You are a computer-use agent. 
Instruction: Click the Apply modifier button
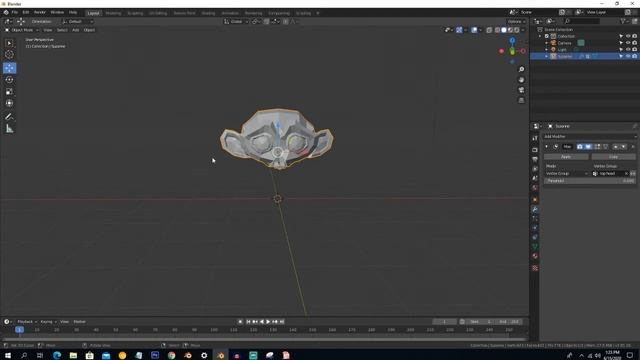(566, 157)
